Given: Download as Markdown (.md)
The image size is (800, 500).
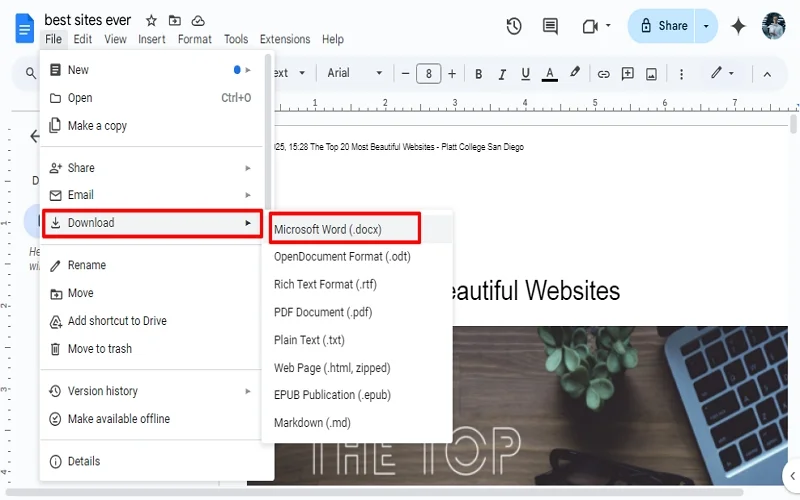Looking at the screenshot, I should click(x=357, y=423).
